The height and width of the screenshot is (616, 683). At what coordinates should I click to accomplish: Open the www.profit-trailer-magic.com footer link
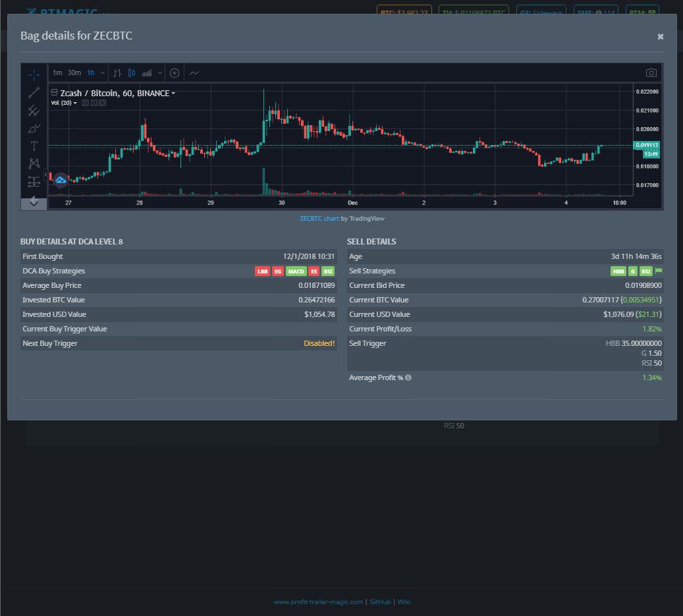click(318, 602)
